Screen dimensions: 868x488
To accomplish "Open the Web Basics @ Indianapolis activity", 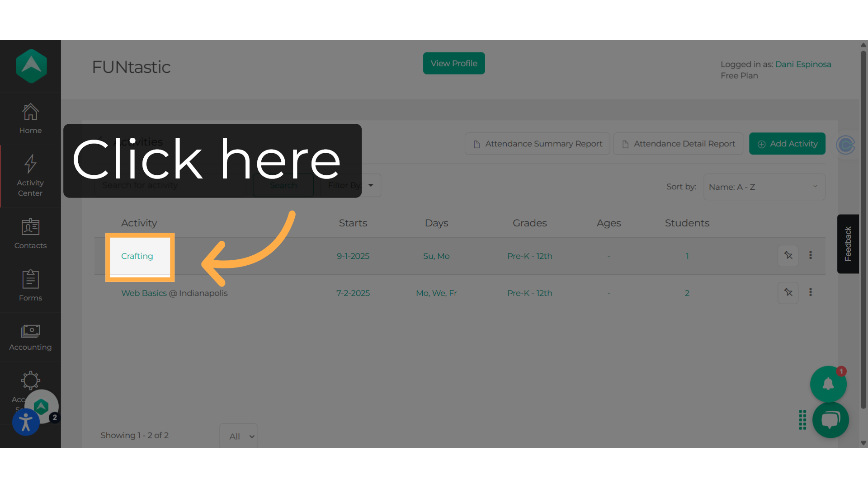I will [174, 293].
